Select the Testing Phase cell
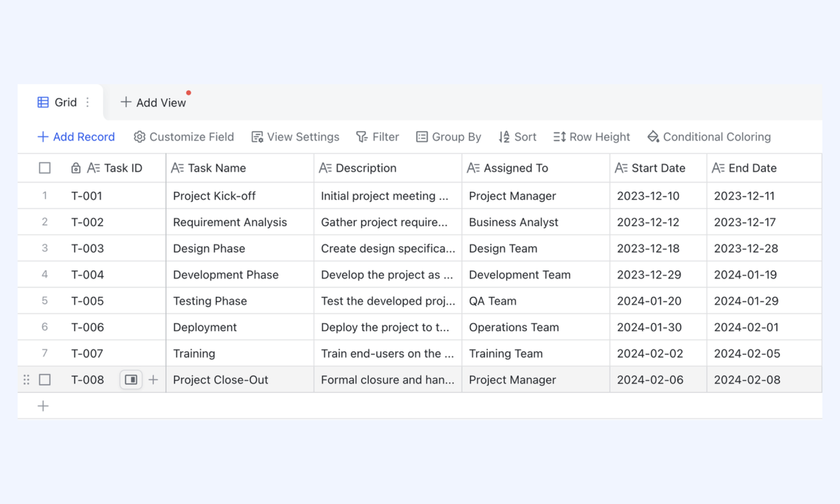The height and width of the screenshot is (504, 840). (240, 301)
